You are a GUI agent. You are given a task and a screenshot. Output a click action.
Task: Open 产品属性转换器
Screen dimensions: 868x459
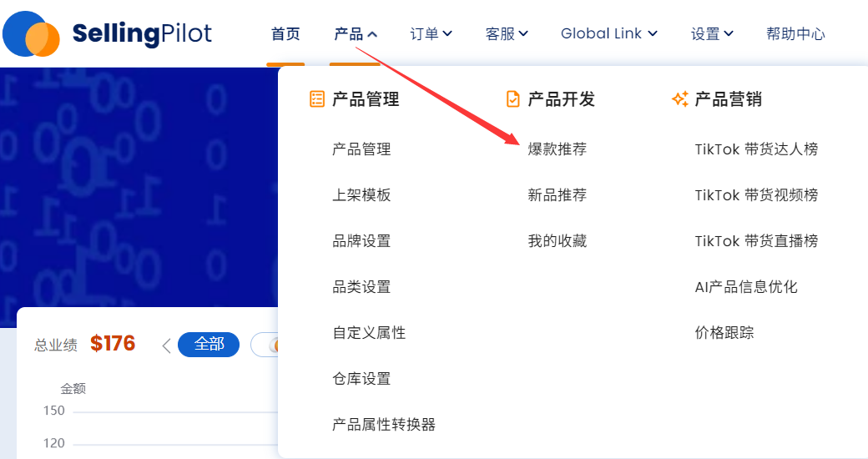coord(384,425)
